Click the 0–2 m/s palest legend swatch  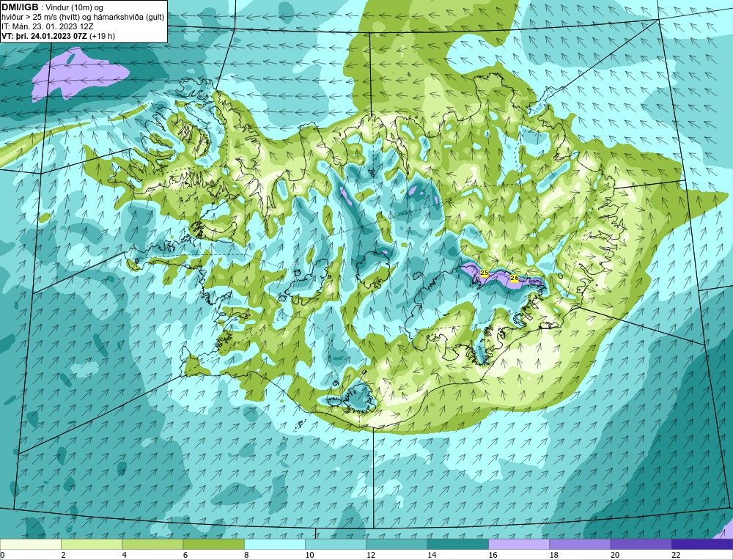pos(30,545)
